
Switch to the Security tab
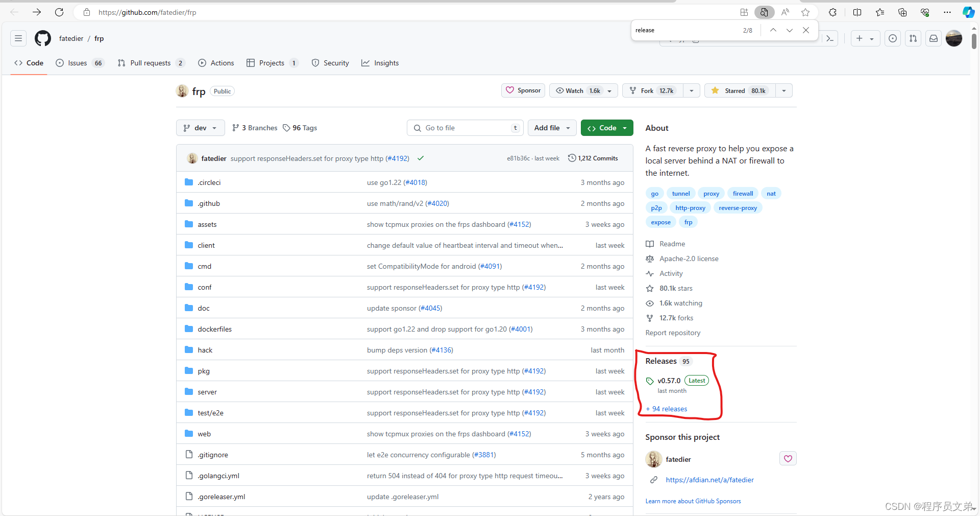point(330,63)
